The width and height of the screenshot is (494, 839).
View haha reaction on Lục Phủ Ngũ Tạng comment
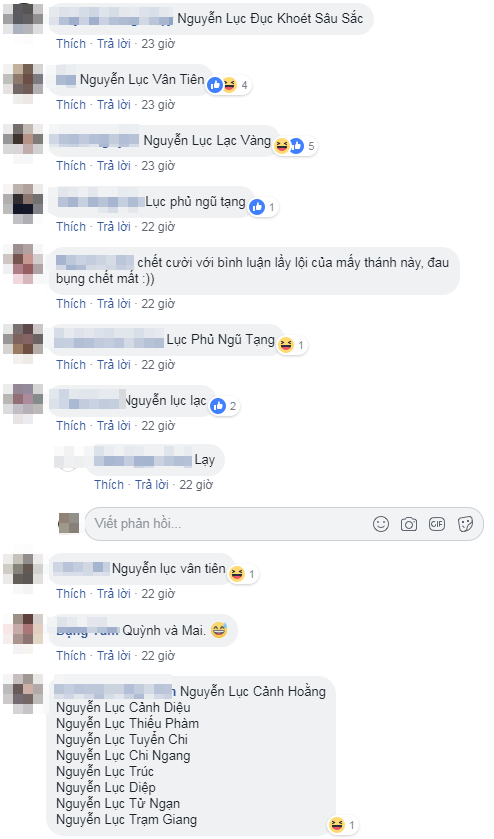pyautogui.click(x=292, y=345)
